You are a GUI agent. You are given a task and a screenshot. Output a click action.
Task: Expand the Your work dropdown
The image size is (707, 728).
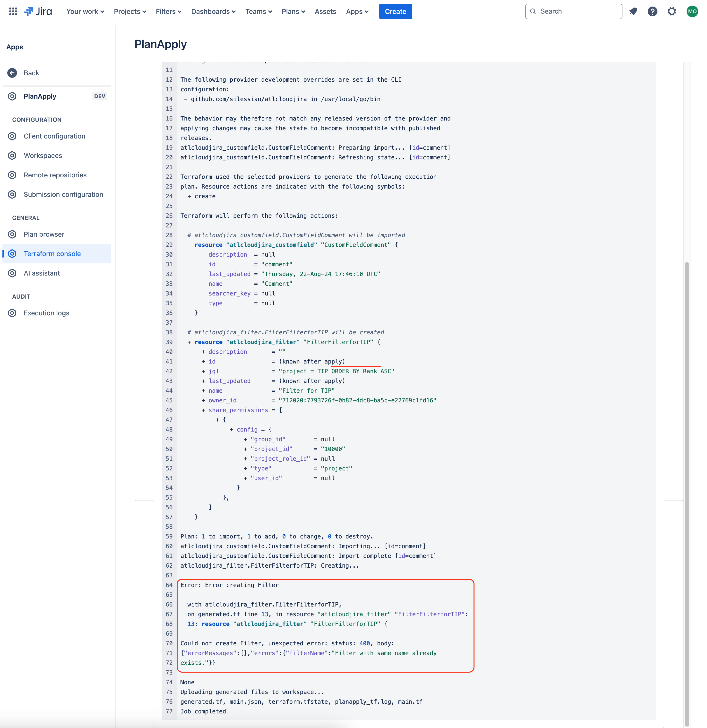coord(85,11)
